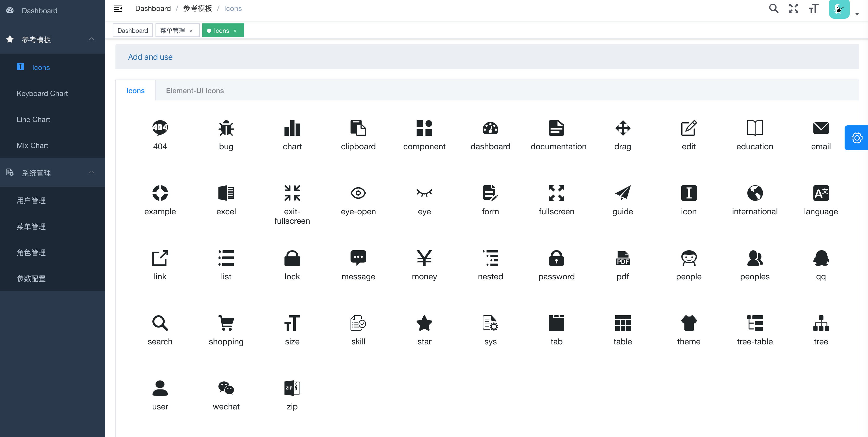Close the green Icons tag

click(235, 31)
